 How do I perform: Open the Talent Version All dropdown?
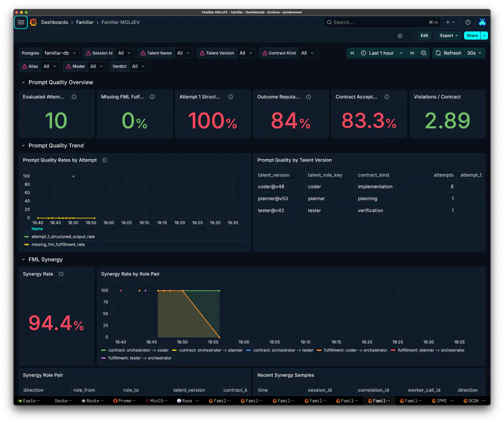point(247,53)
